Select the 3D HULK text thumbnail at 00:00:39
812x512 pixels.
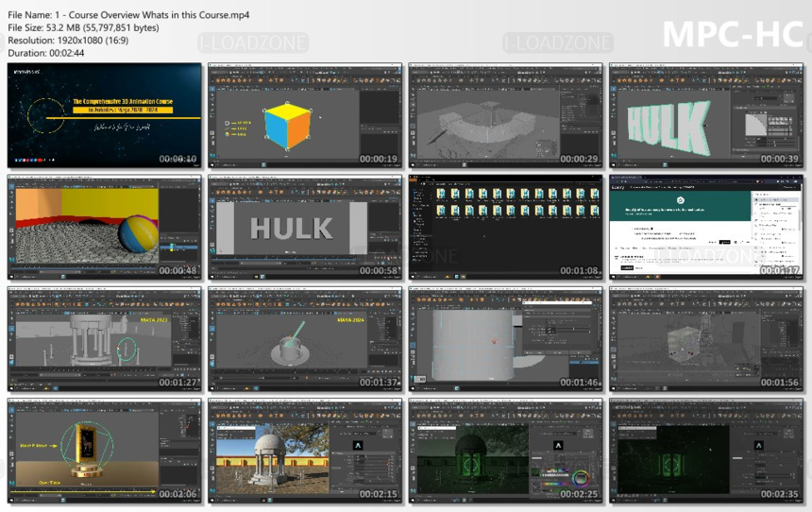click(x=706, y=115)
